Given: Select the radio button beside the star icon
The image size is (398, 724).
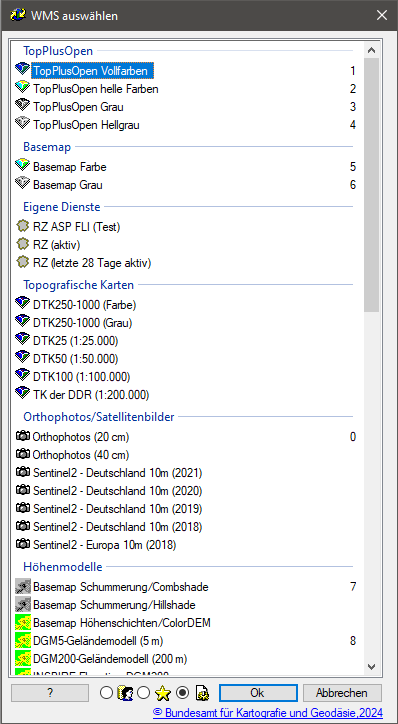Looking at the screenshot, I should [144, 692].
